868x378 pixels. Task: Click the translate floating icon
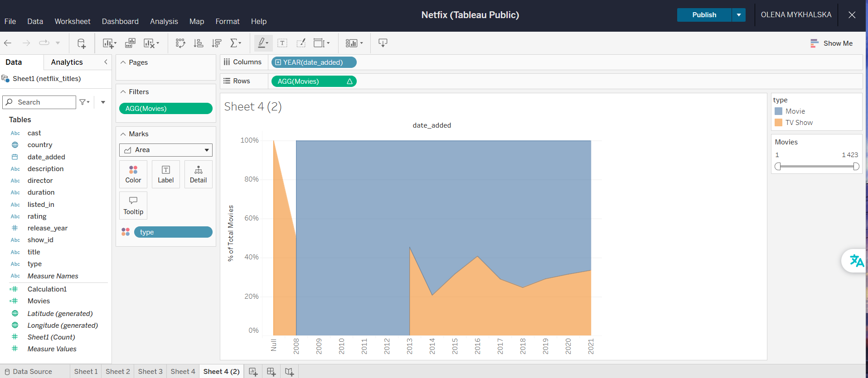tap(856, 261)
